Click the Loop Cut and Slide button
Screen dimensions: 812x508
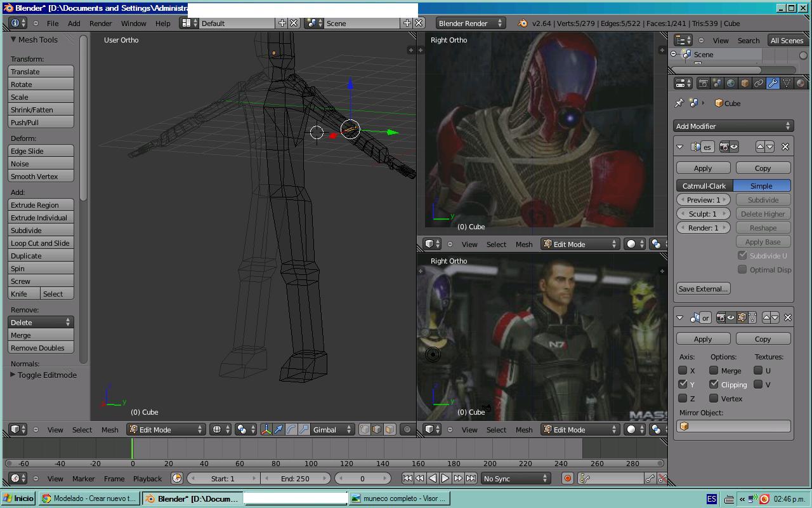(41, 243)
